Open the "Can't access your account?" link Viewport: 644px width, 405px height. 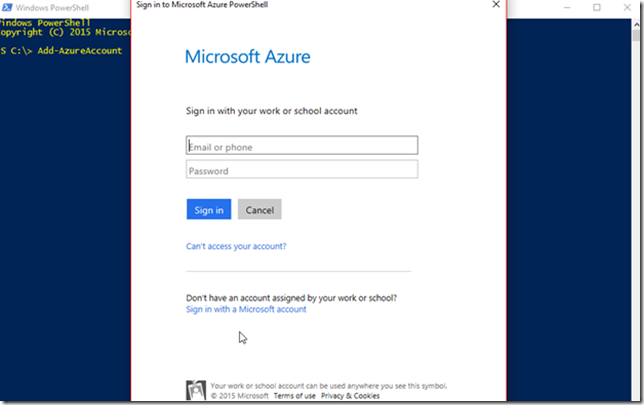click(236, 246)
